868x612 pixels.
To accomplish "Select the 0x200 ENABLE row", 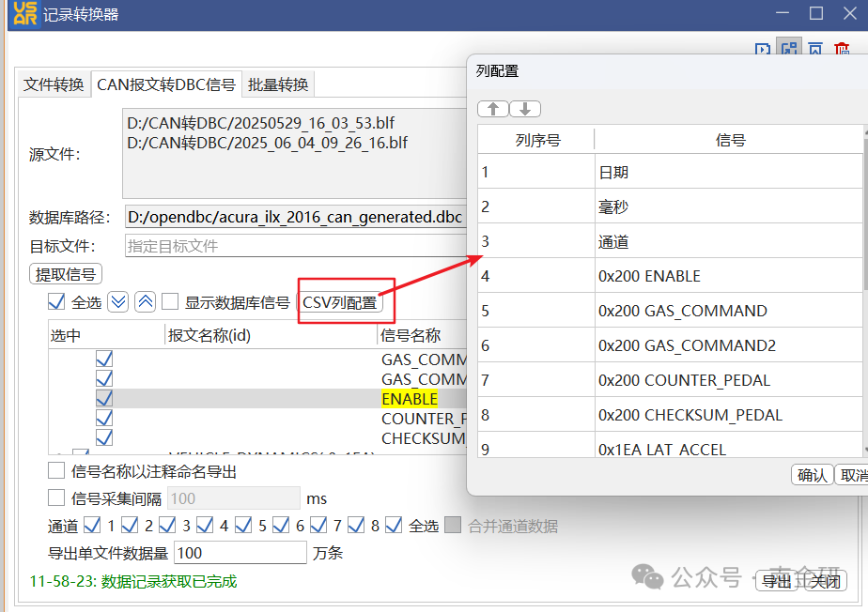I will coord(670,276).
